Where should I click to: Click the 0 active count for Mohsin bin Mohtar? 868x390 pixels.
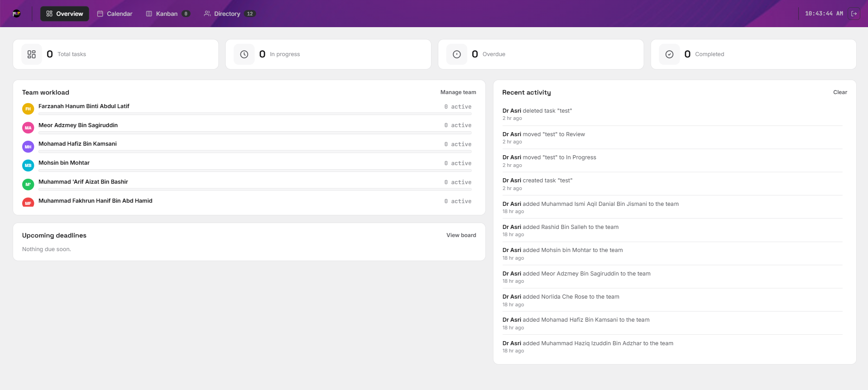[x=458, y=163]
